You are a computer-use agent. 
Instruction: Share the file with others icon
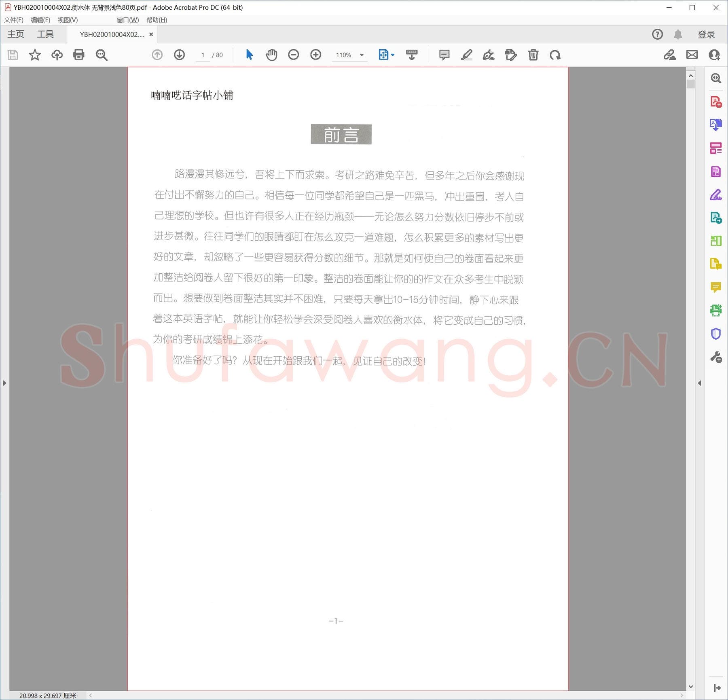[x=714, y=55]
